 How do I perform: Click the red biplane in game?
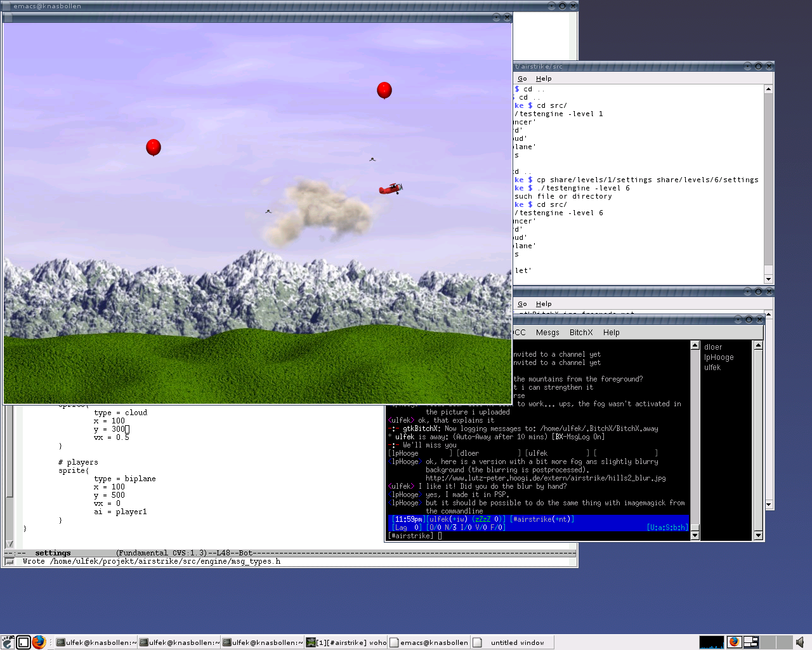[x=391, y=189]
